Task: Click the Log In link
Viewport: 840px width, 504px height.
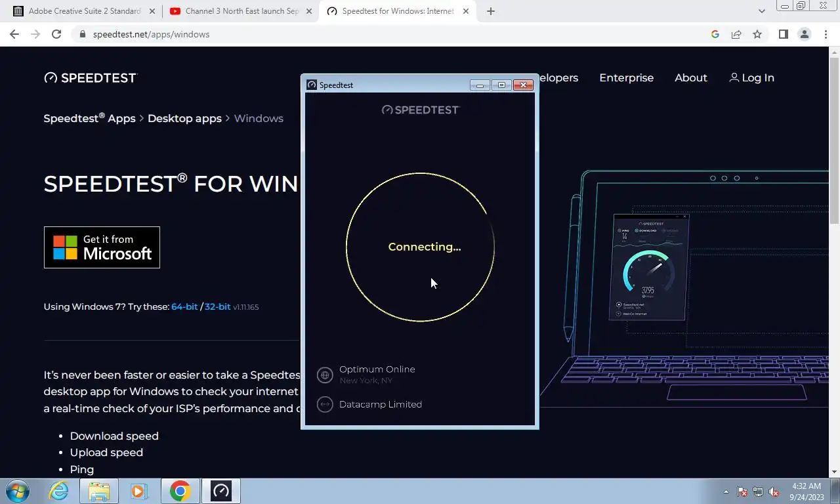Action: click(x=752, y=77)
